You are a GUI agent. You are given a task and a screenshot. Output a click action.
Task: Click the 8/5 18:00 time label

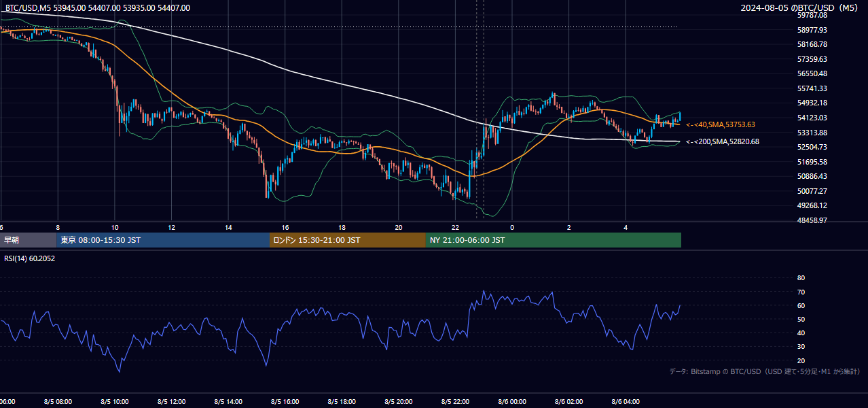[342, 402]
